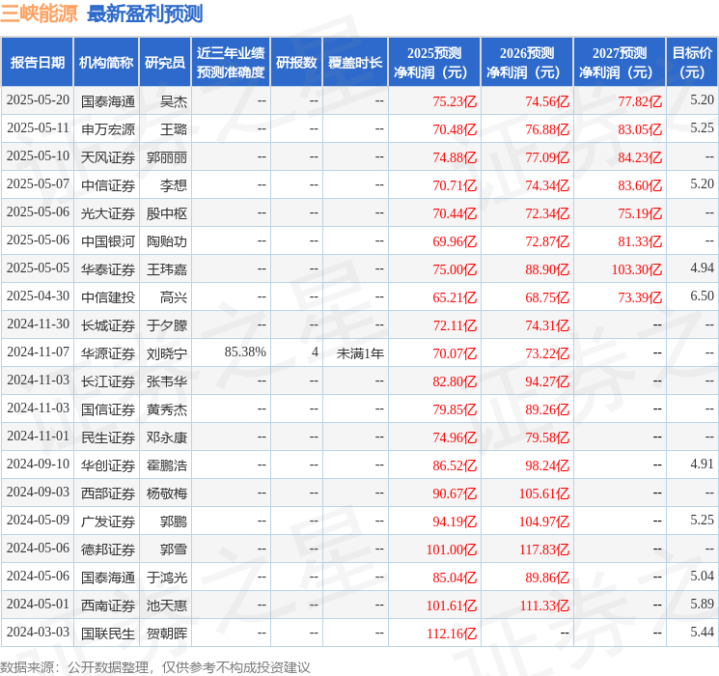Click the 85.38% accuracy value

tap(245, 352)
